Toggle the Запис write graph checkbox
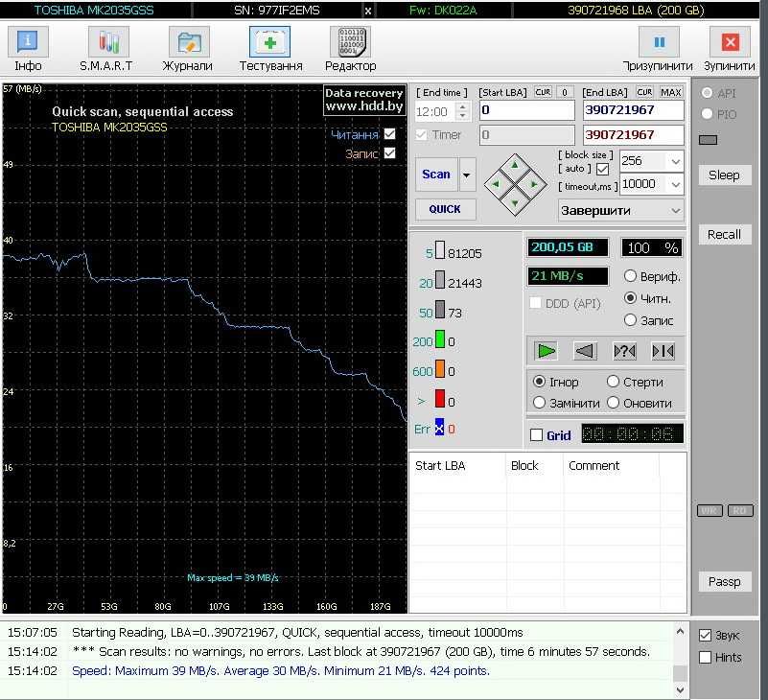 (x=390, y=153)
